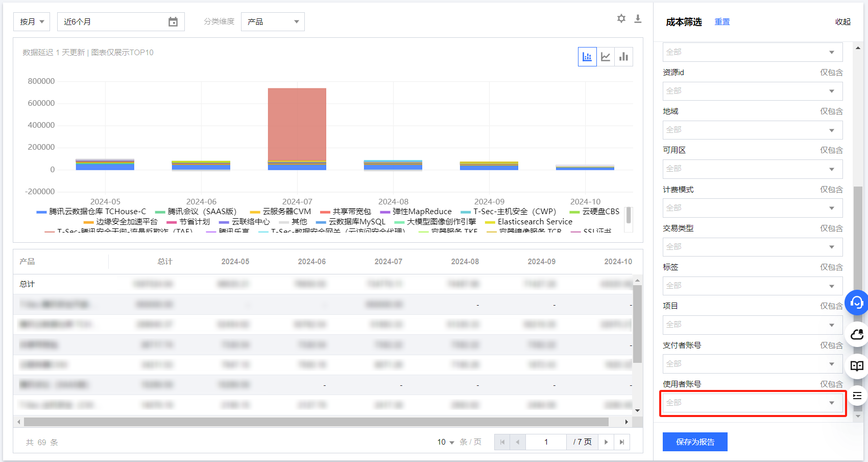868x462 pixels.
Task: Toggle 云联络中心 legend series
Action: tap(245, 222)
